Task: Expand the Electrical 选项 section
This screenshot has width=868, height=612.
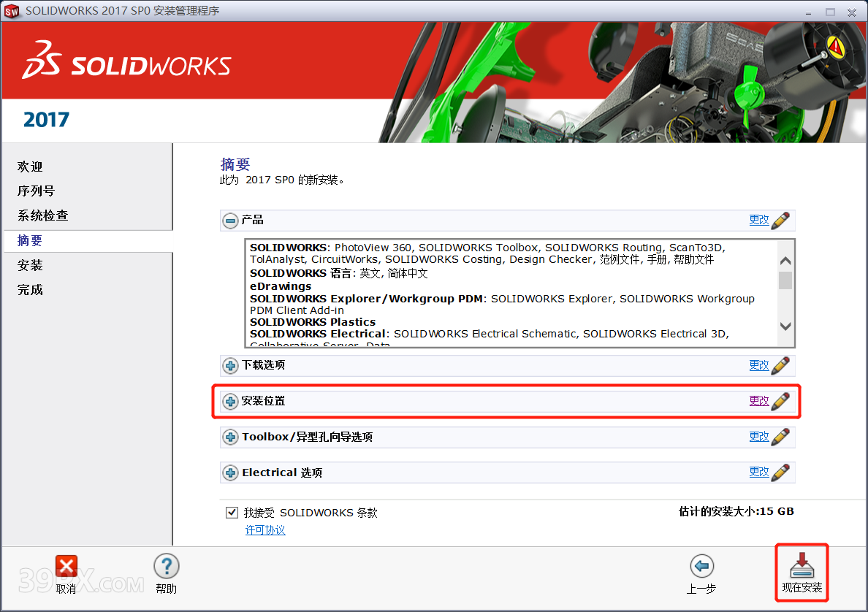Action: [231, 473]
